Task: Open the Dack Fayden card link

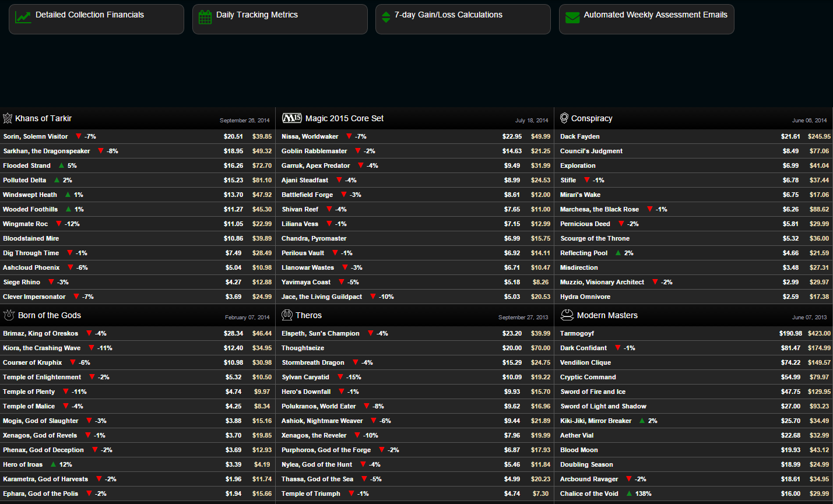Action: pos(580,136)
